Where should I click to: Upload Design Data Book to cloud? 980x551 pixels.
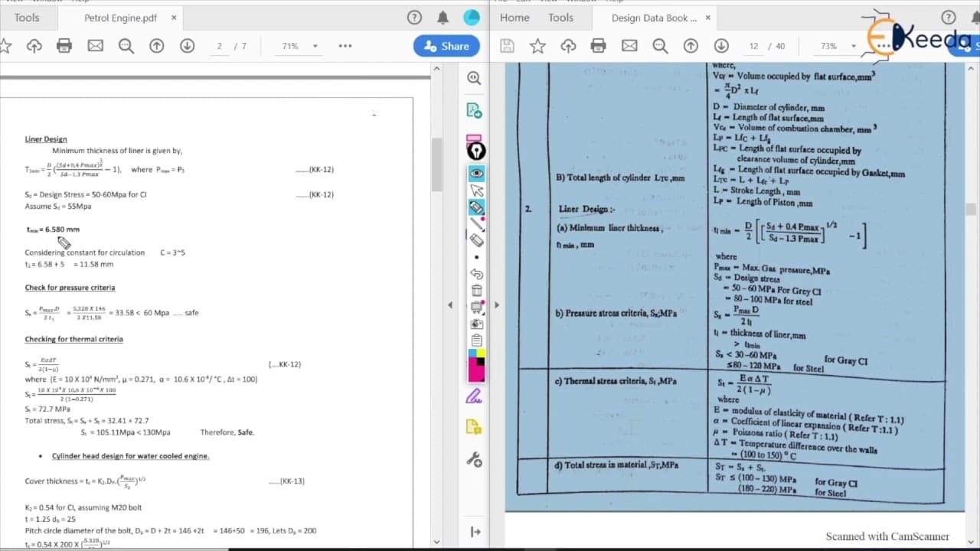click(569, 46)
